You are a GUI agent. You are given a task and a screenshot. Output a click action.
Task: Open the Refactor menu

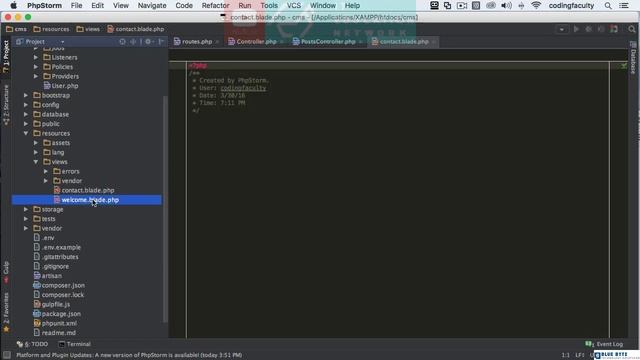pos(215,6)
